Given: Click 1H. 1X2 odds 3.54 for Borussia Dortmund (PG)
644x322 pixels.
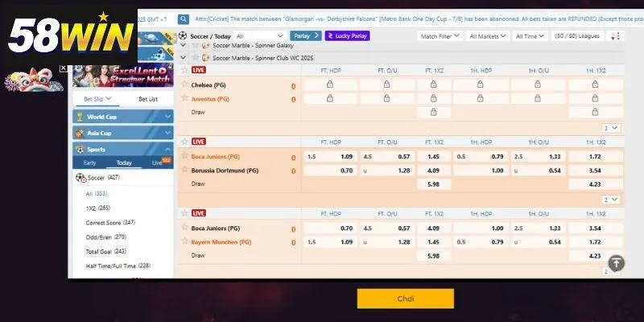Looking at the screenshot, I should click(595, 171).
